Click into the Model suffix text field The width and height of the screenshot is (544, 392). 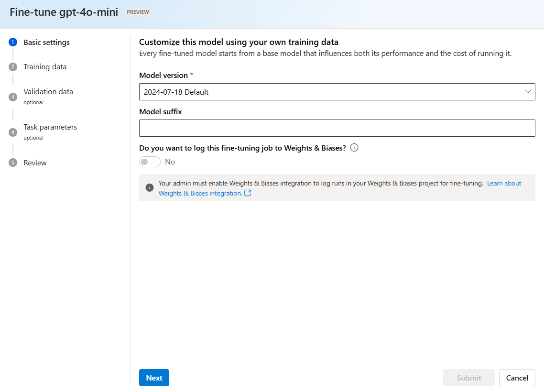point(337,128)
